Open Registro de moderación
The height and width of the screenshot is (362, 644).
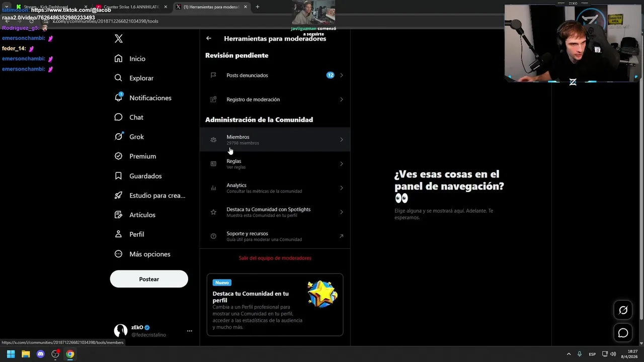click(275, 100)
